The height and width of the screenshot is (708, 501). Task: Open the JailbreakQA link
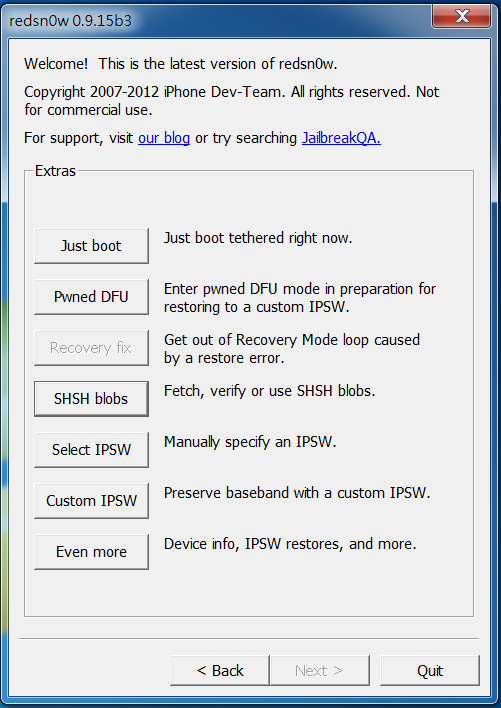pos(341,138)
